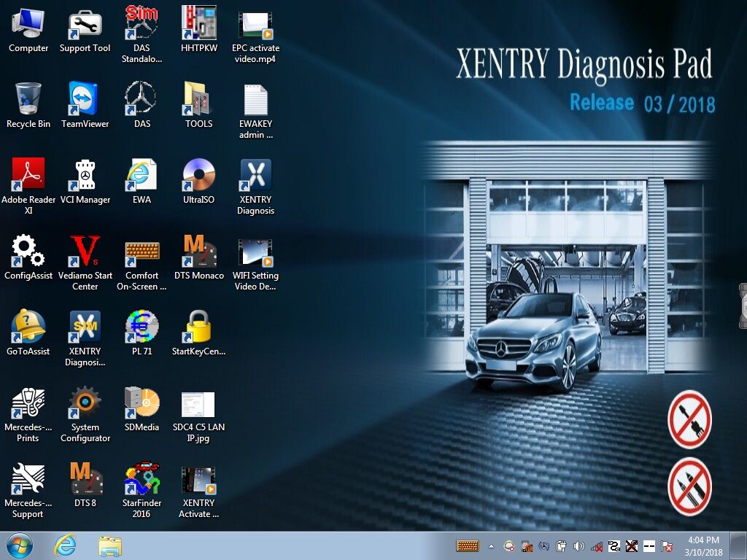Select the Mercedes Prints shortcut

point(28,413)
